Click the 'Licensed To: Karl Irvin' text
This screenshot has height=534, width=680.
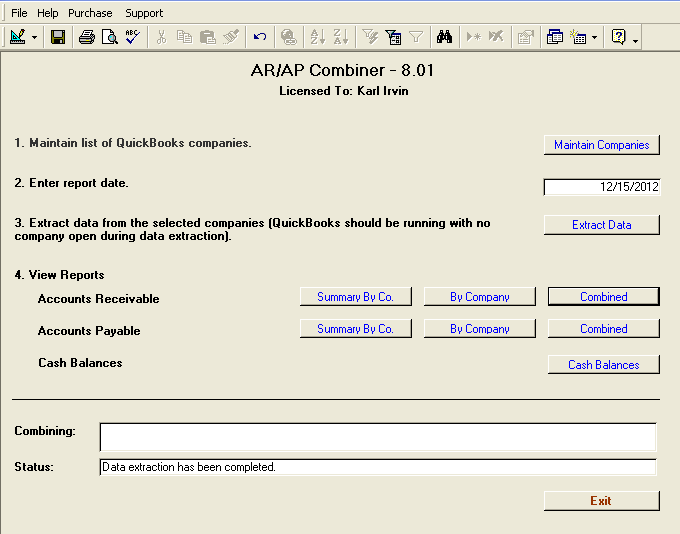coord(343,91)
